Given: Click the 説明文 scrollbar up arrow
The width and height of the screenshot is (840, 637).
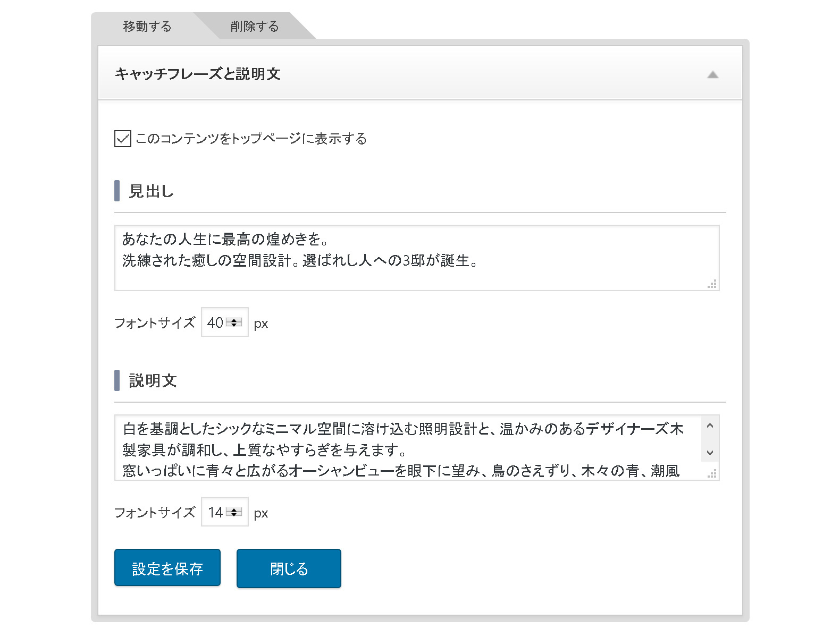Looking at the screenshot, I should click(x=710, y=425).
